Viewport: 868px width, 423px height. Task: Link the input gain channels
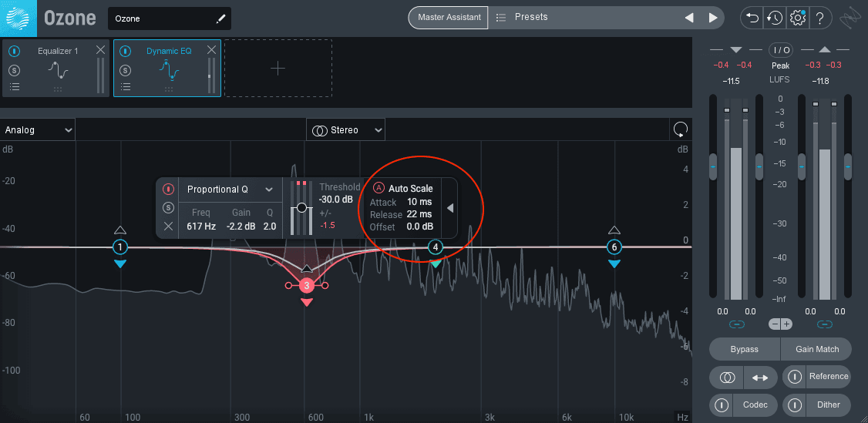(736, 324)
